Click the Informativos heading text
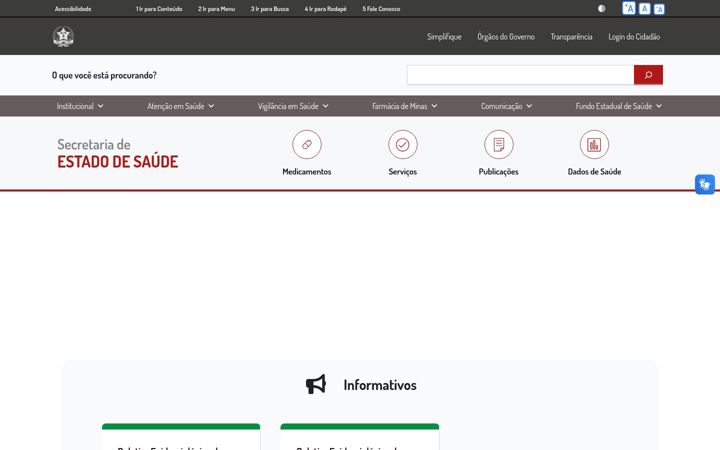Screen dimensions: 720x450 point(380,385)
